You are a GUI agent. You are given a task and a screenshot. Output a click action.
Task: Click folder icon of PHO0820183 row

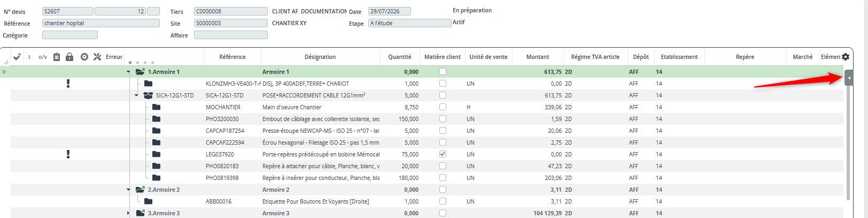click(x=156, y=166)
